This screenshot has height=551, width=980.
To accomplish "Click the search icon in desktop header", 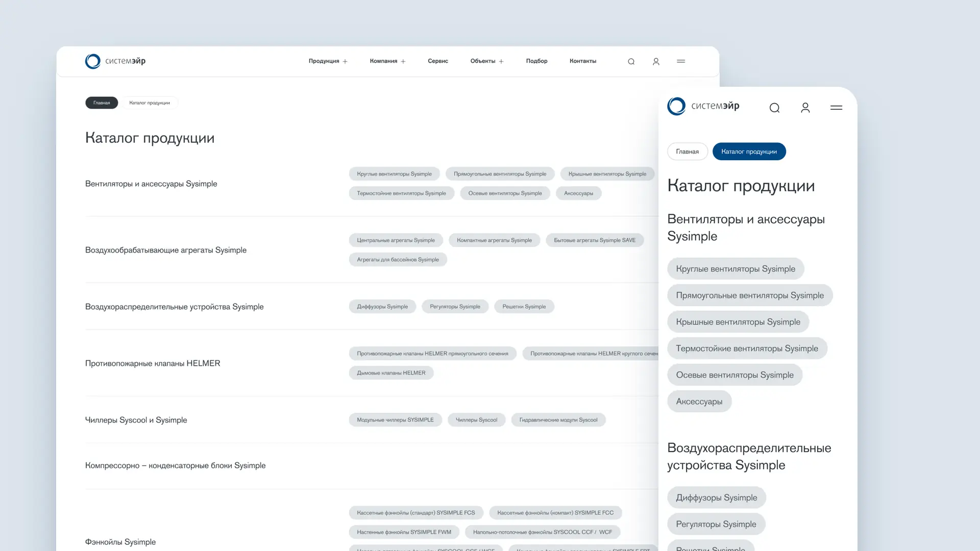I will click(x=631, y=61).
